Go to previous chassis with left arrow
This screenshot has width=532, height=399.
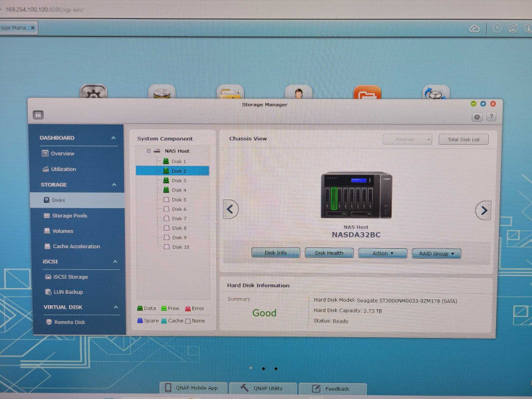point(231,209)
